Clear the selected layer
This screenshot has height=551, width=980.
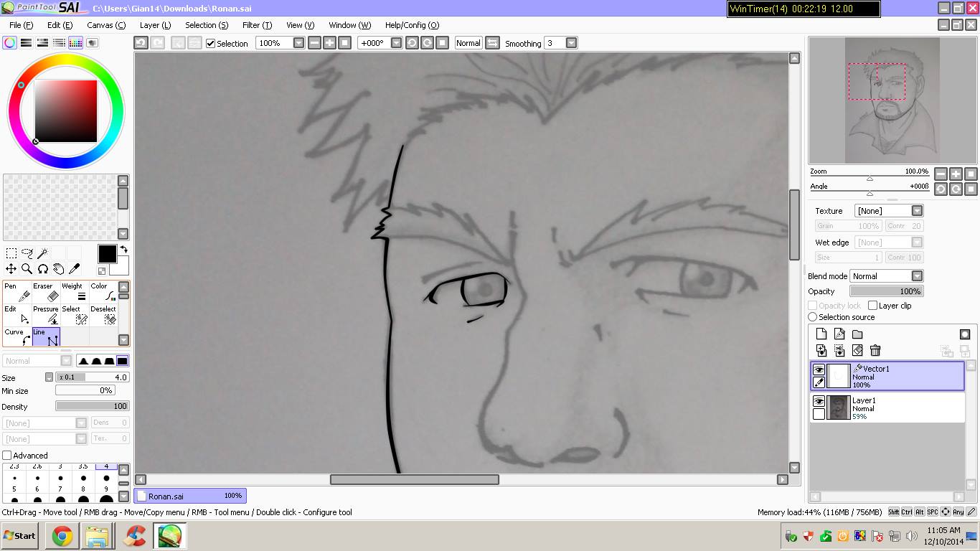(x=857, y=350)
